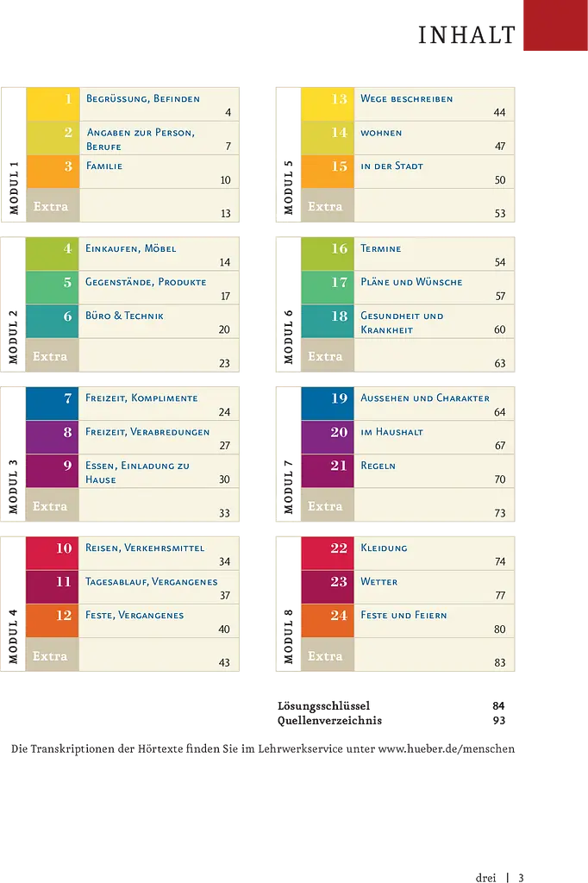Click page number 83 in Modul 8 Extra
Viewport: 588px width, 883px height.
500,663
